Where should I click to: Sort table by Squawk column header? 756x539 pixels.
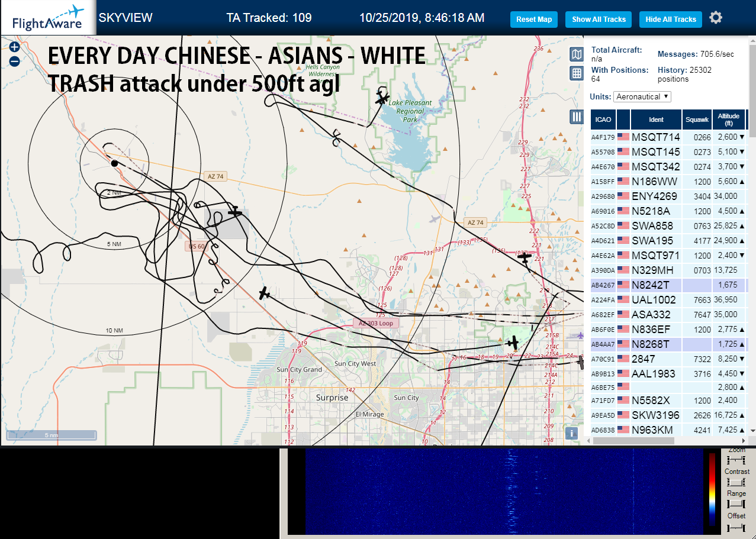coord(697,120)
